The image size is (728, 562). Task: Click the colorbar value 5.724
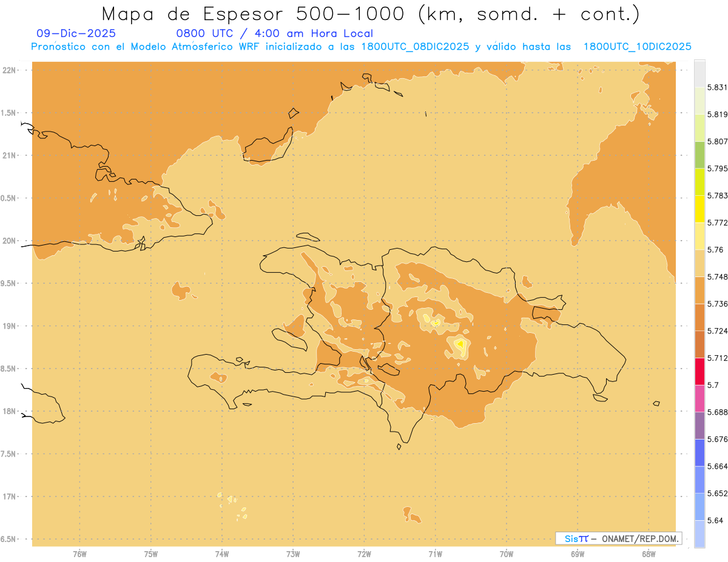point(718,331)
